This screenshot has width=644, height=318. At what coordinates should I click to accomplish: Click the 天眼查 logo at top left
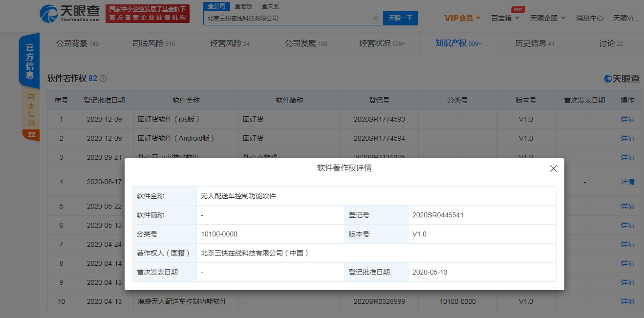coord(69,13)
